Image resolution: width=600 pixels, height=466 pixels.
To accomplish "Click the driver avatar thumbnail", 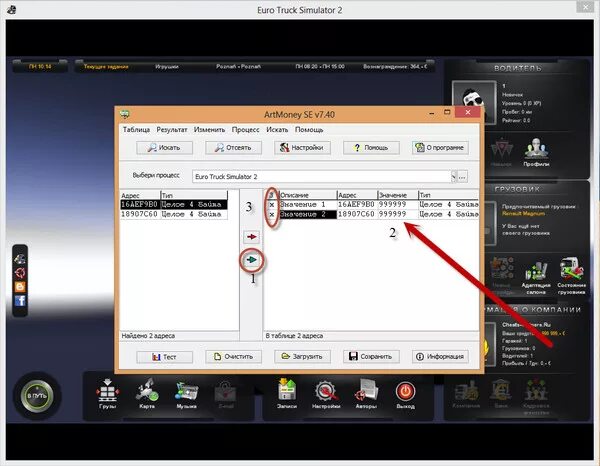I will pos(474,102).
